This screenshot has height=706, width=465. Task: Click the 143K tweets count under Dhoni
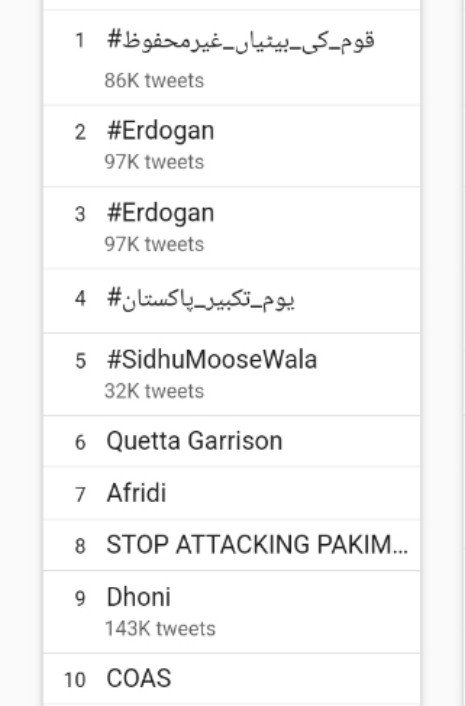coord(160,629)
